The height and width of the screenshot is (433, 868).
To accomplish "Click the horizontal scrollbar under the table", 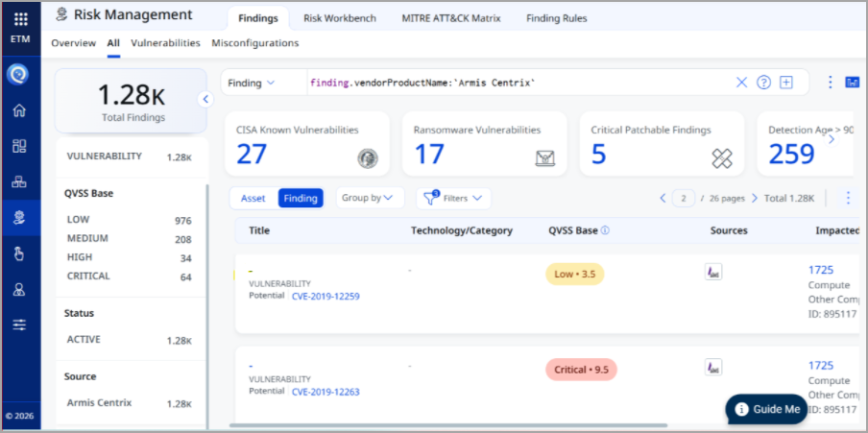I will pos(449,425).
